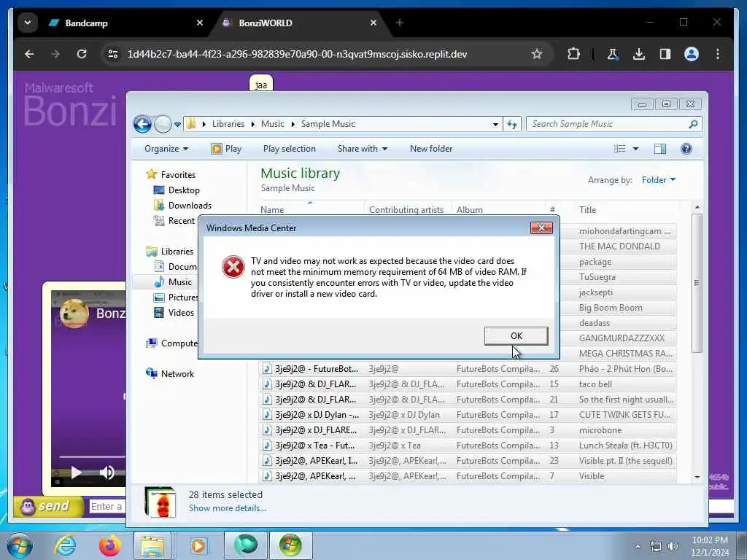Select Libraries in the navigation pane
This screenshot has height=560, width=747.
point(177,251)
